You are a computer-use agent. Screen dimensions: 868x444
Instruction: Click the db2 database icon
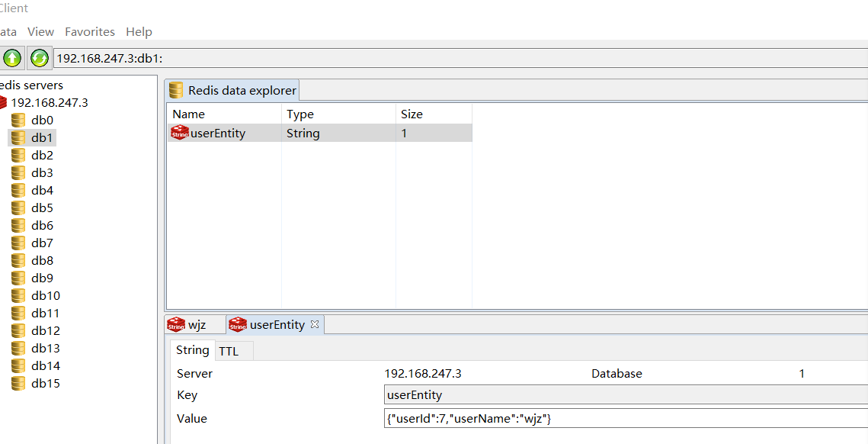click(18, 155)
